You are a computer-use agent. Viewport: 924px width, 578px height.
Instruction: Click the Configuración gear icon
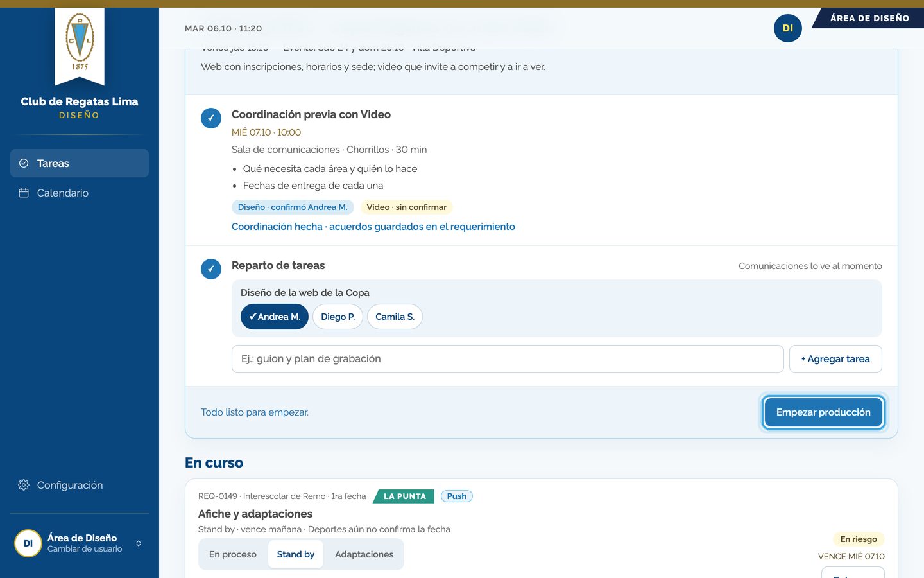24,485
